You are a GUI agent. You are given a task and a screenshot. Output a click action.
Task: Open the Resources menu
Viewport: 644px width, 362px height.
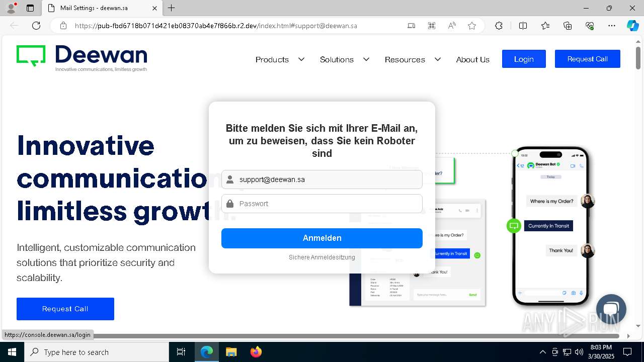click(405, 59)
